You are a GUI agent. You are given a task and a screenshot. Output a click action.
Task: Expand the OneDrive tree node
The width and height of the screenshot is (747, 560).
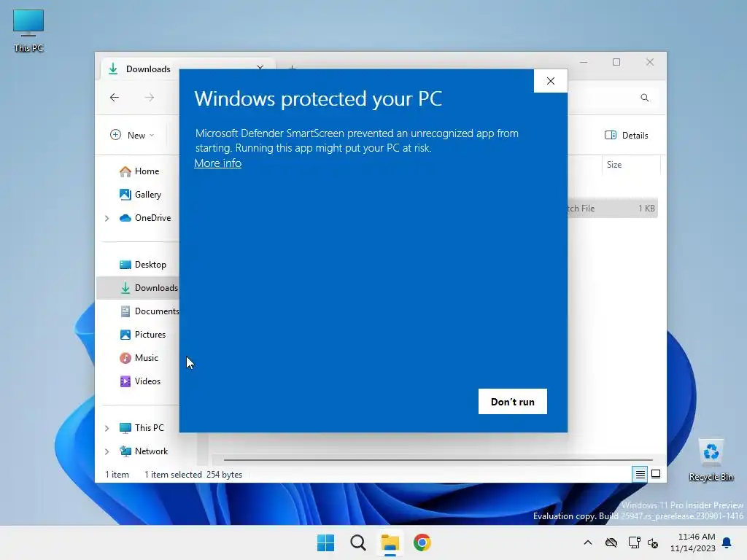coord(107,218)
